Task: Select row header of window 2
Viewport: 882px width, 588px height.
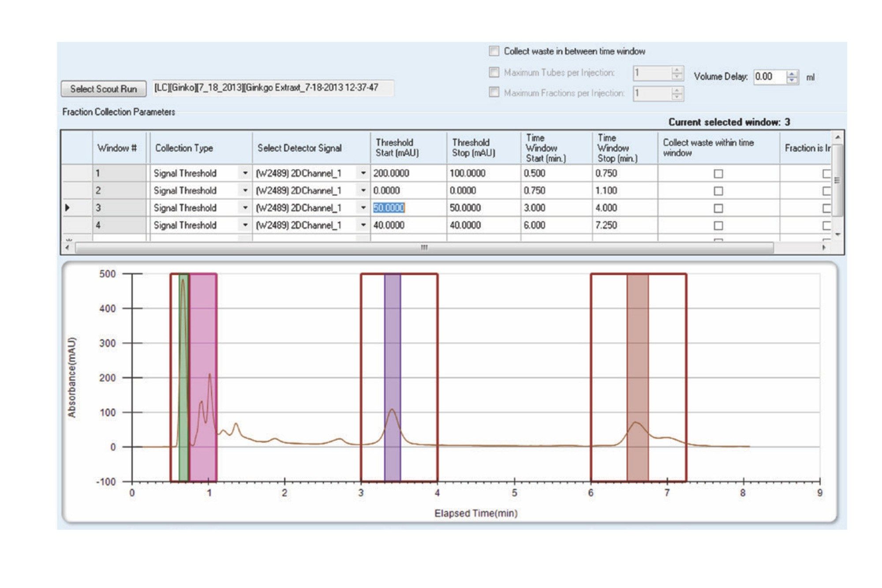Action: click(x=77, y=191)
